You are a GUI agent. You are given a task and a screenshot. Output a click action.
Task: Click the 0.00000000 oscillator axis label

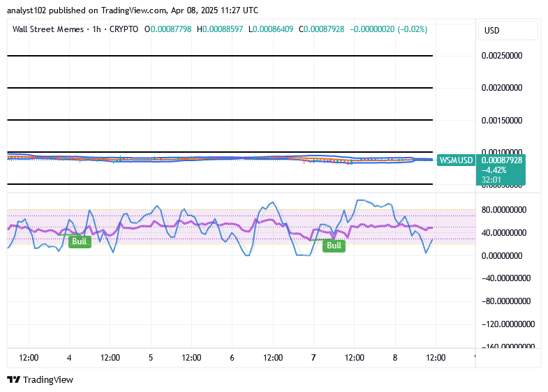[502, 256]
